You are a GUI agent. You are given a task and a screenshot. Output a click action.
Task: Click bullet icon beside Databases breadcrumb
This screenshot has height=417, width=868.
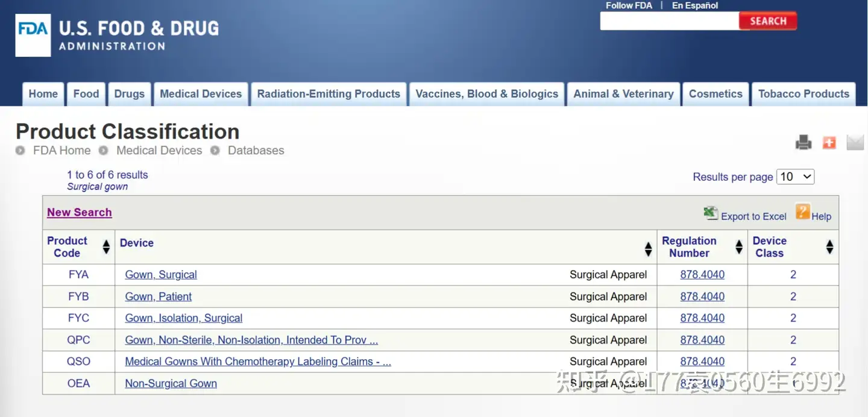point(215,151)
